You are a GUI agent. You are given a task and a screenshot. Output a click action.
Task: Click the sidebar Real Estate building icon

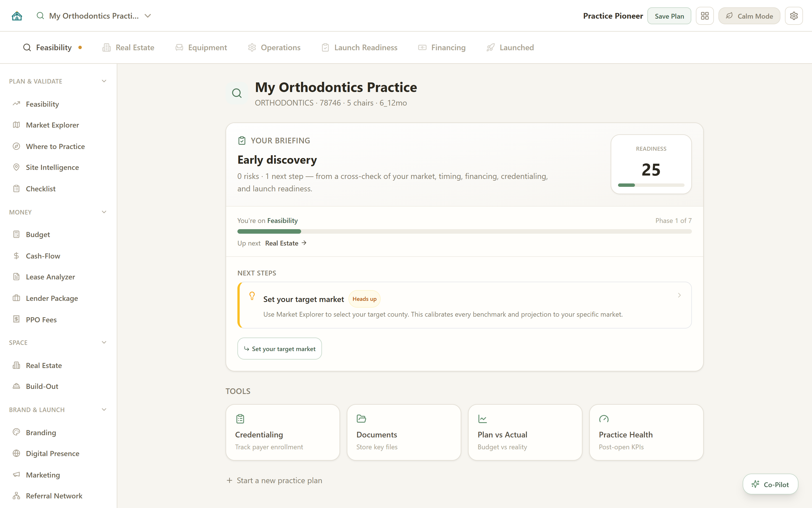point(16,365)
